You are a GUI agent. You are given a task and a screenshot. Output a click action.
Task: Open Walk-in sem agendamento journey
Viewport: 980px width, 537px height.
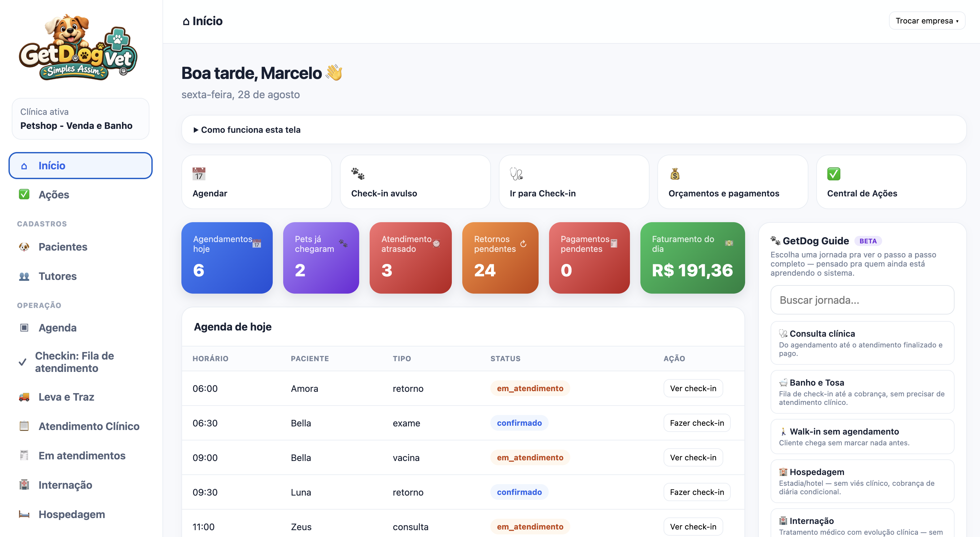coord(862,437)
